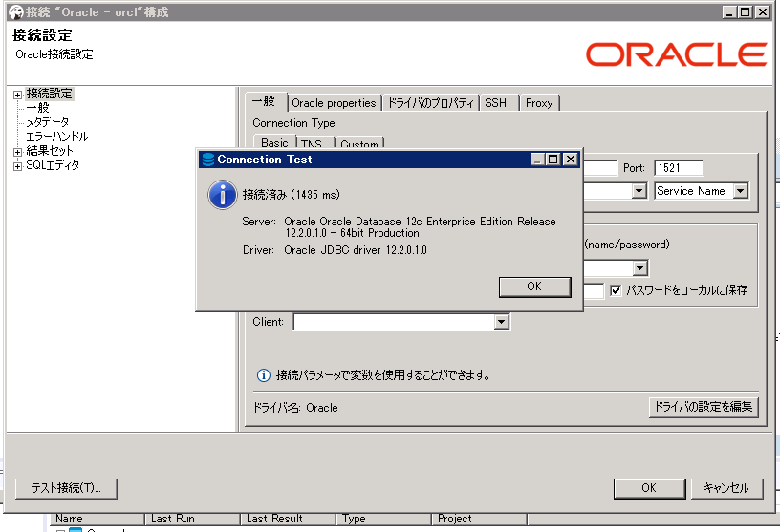Screen dimensions: 780x532
Task: Click テスト接続(T) button
Action: pyautogui.click(x=66, y=488)
